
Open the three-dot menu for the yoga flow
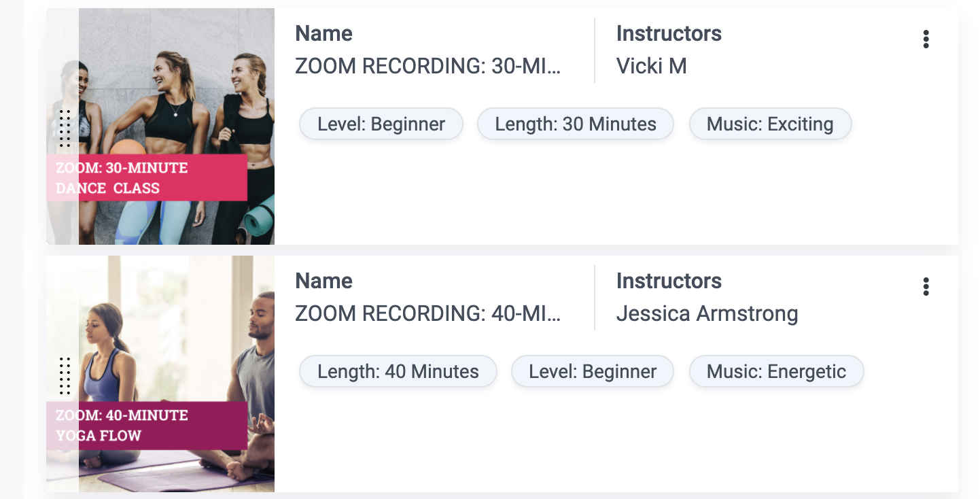click(926, 287)
